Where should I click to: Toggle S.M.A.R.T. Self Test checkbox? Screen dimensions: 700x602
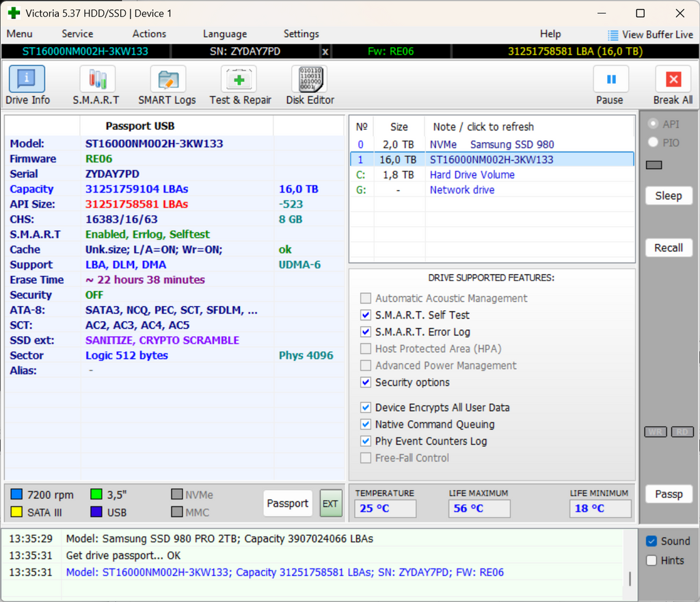pos(366,315)
